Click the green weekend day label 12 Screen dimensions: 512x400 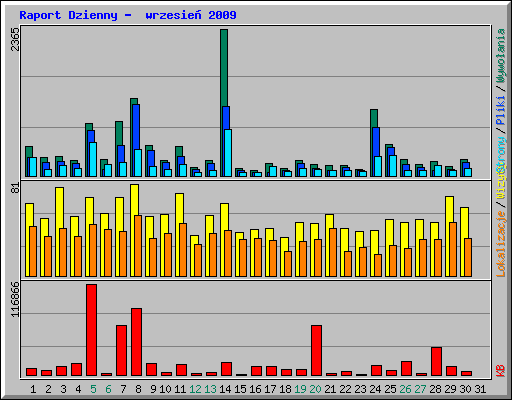click(x=195, y=389)
